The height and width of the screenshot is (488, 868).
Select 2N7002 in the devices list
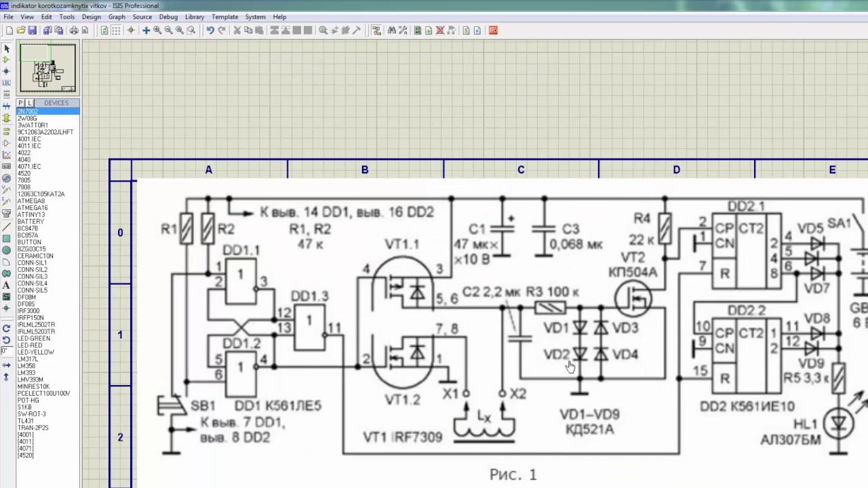[x=47, y=111]
